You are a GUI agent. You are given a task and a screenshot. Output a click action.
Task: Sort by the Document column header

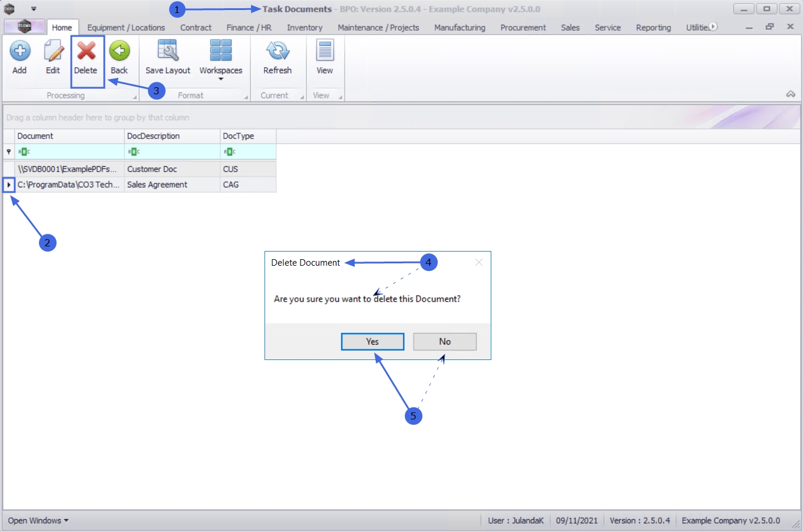coord(70,136)
